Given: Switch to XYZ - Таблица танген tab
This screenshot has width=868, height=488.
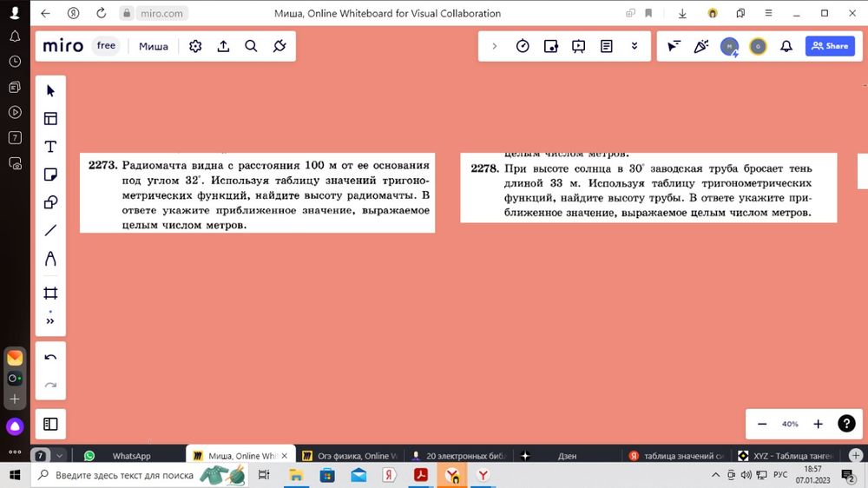Looking at the screenshot, I should (786, 455).
